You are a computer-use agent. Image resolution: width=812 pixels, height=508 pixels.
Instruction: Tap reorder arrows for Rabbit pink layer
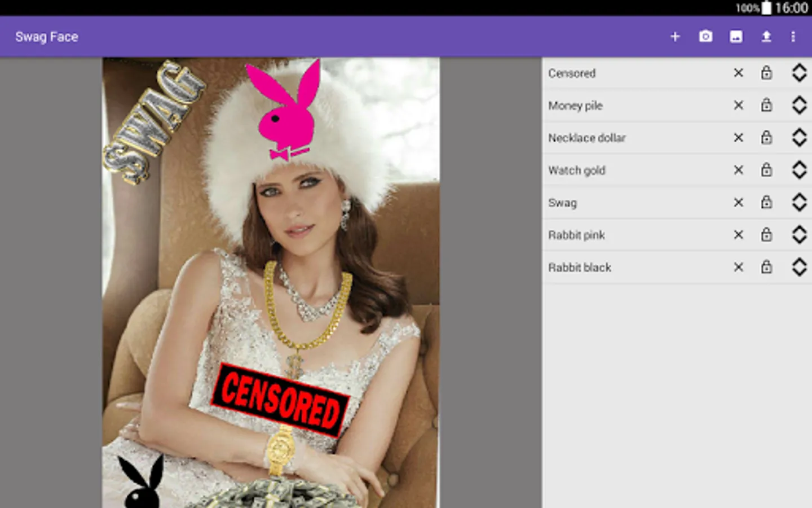[x=799, y=235]
